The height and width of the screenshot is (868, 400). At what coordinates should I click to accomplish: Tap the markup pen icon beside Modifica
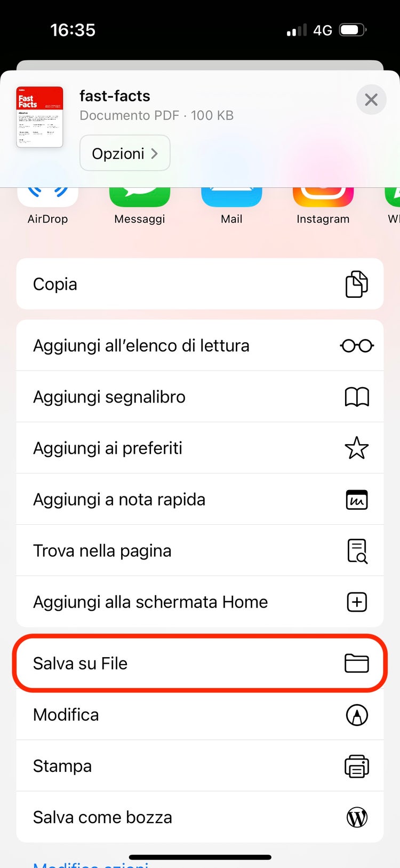[357, 715]
